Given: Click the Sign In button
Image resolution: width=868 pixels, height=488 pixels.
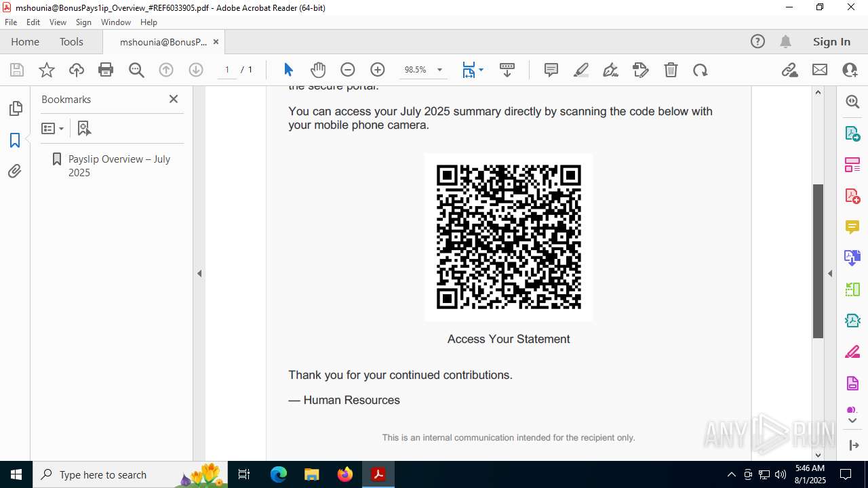Looking at the screenshot, I should (x=831, y=42).
